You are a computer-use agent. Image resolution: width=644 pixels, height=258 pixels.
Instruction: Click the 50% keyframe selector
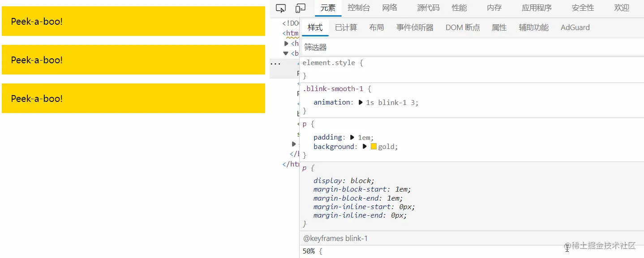pyautogui.click(x=309, y=251)
